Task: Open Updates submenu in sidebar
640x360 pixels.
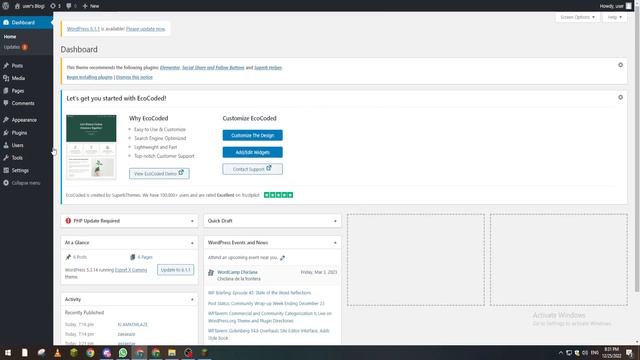Action: [16, 47]
